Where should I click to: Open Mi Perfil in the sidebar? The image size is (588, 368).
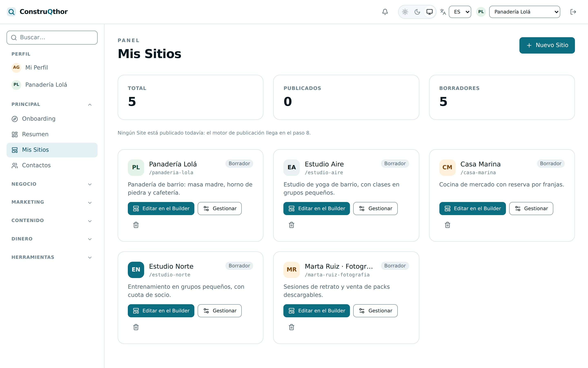point(52,67)
